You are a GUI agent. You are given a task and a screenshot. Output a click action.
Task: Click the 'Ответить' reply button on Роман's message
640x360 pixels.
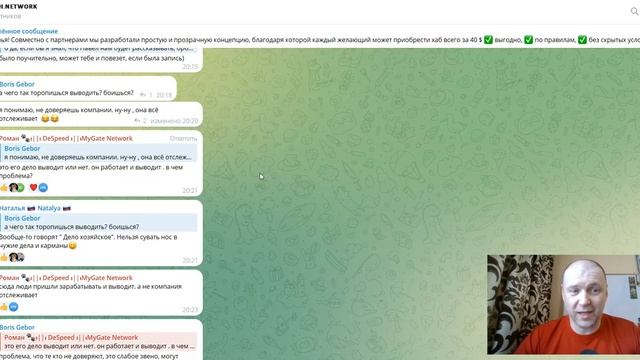coord(183,138)
